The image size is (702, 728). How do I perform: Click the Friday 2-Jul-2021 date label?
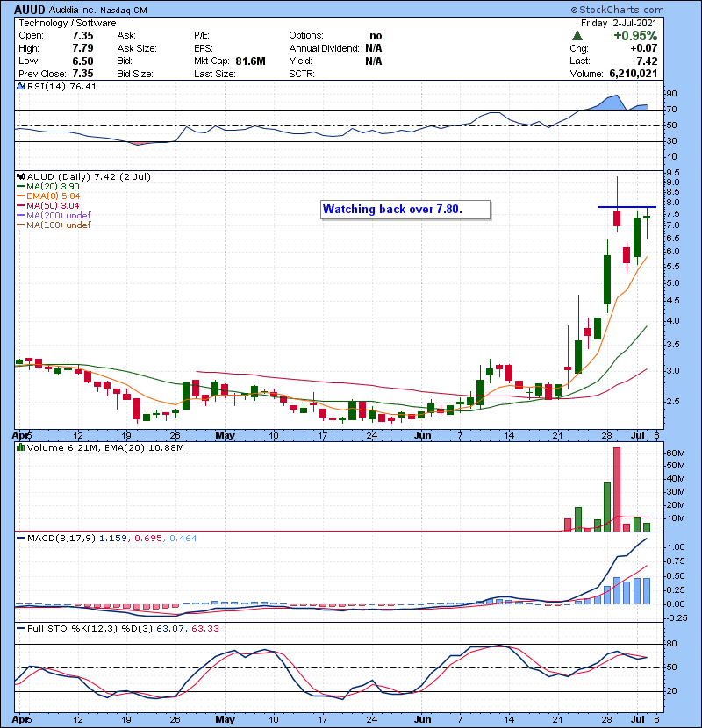[619, 23]
